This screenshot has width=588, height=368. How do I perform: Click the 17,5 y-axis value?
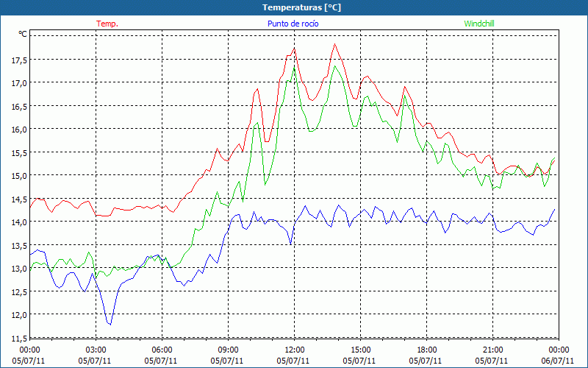click(19, 60)
